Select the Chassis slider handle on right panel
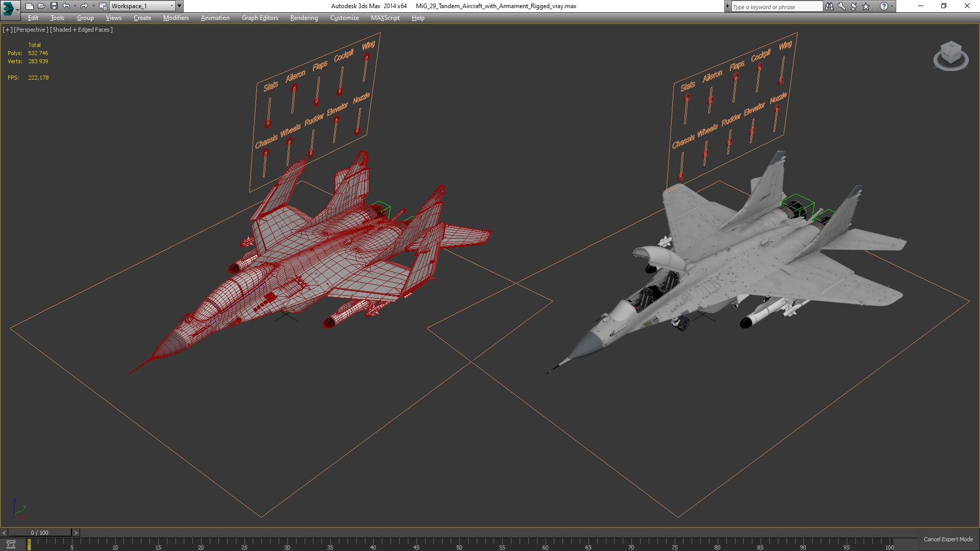The width and height of the screenshot is (980, 551). (681, 177)
